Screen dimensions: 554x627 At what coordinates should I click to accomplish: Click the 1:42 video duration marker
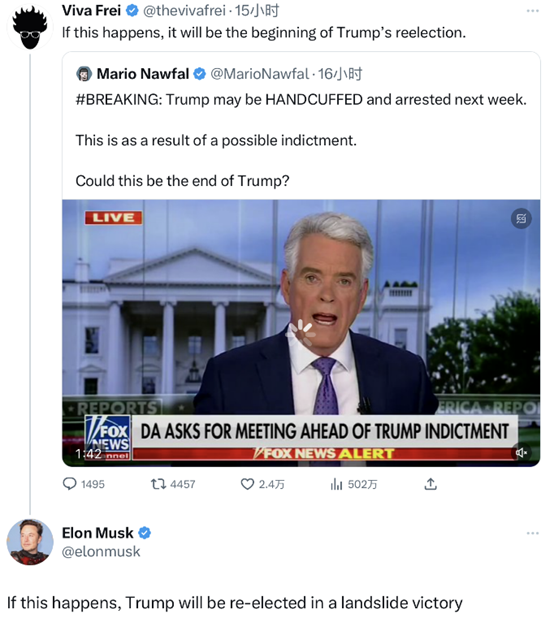tap(88, 453)
